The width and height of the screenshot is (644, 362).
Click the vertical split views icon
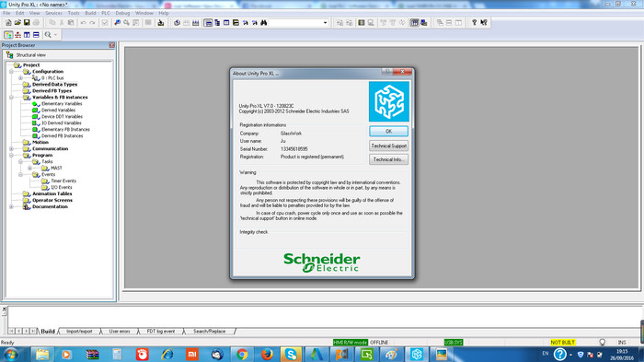(27, 35)
